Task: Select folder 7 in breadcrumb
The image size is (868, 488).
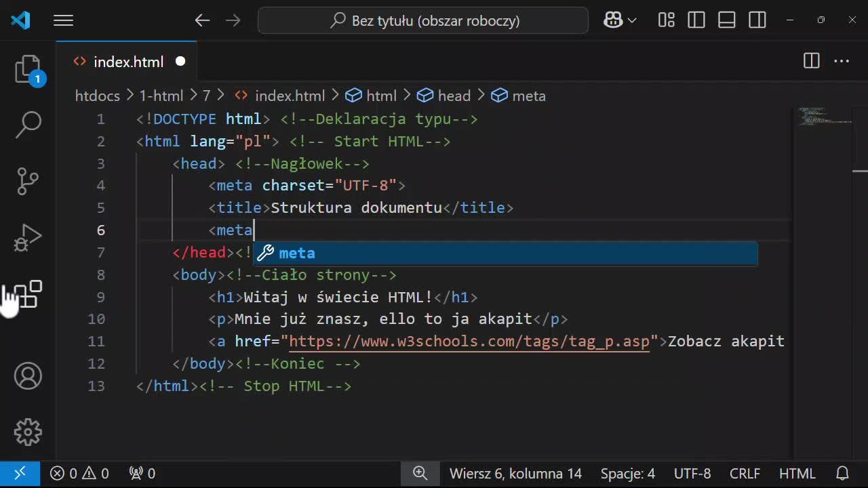Action: coord(207,96)
